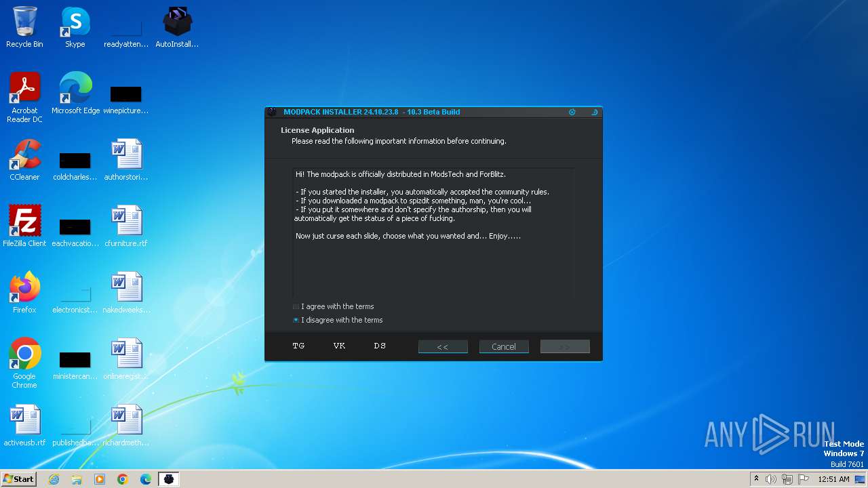The width and height of the screenshot is (868, 488).
Task: Select the cfurniture.rtf document
Action: [x=126, y=226]
